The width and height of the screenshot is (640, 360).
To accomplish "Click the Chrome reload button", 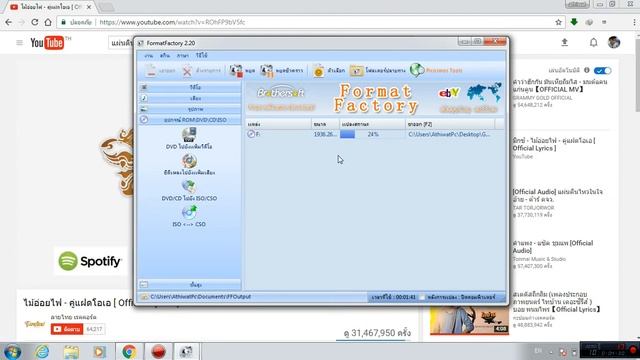I will [35, 22].
